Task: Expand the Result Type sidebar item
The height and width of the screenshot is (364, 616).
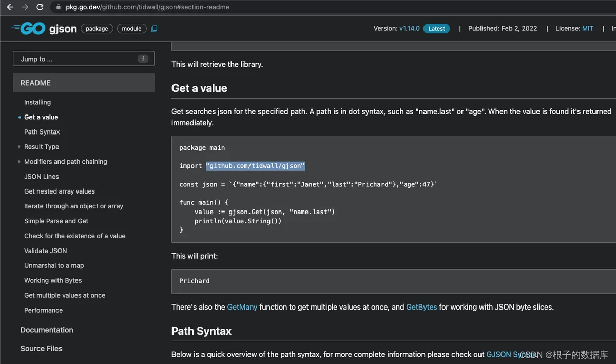Action: click(20, 147)
